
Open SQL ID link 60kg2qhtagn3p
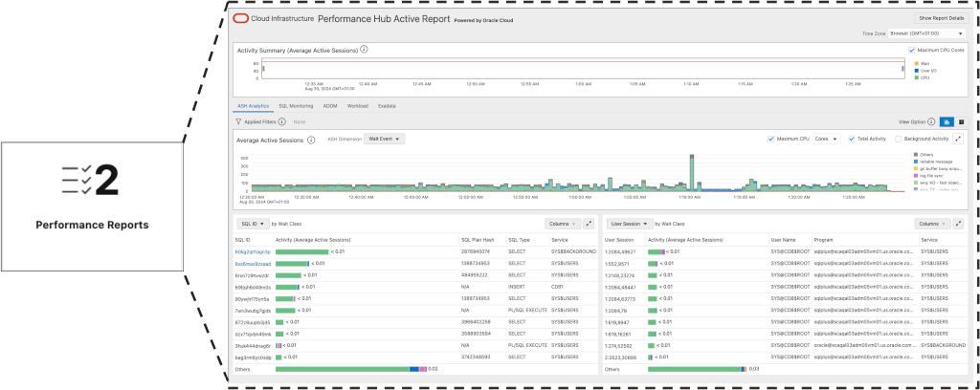pyautogui.click(x=253, y=251)
